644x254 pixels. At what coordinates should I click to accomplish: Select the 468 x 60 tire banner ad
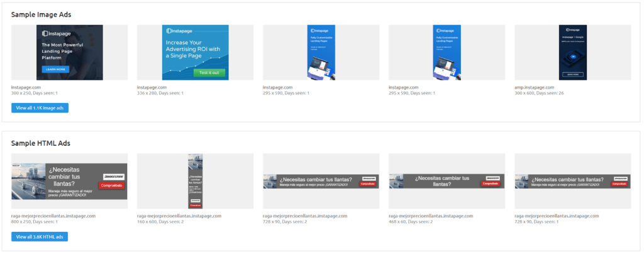(447, 181)
